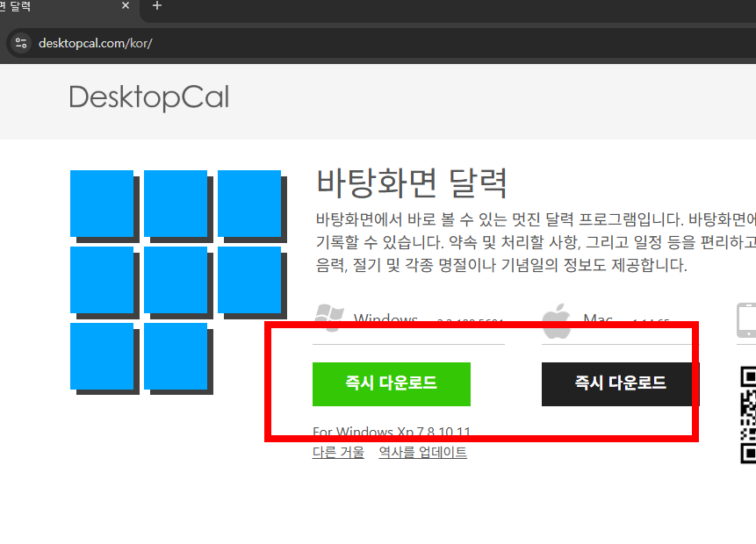Click the black 즉시 다운로드 button for Mac
This screenshot has height=544, width=756.
616,384
